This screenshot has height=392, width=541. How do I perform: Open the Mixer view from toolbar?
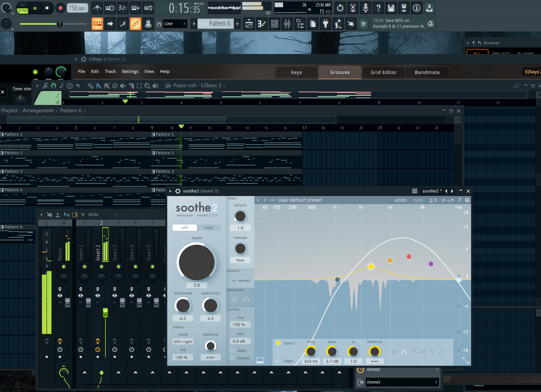287,24
